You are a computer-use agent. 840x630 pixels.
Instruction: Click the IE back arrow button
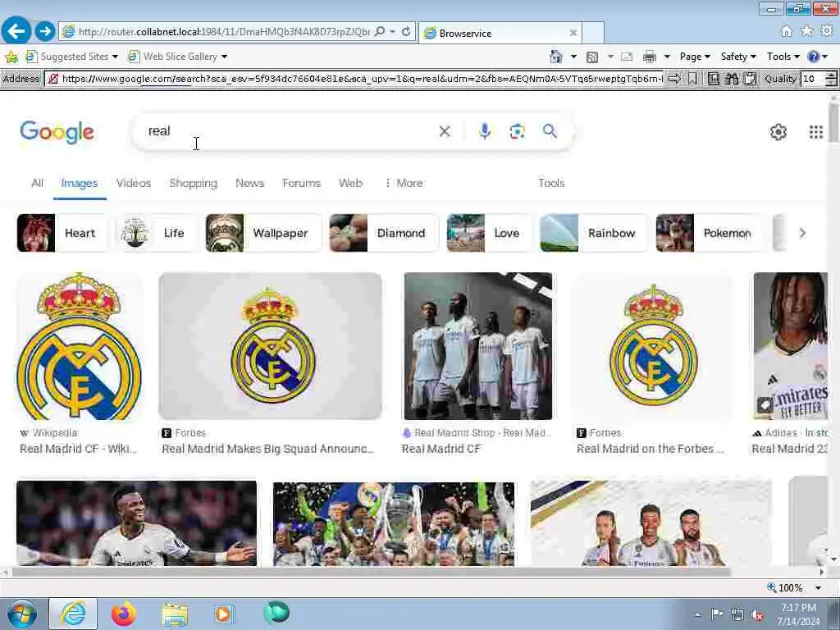(16, 31)
